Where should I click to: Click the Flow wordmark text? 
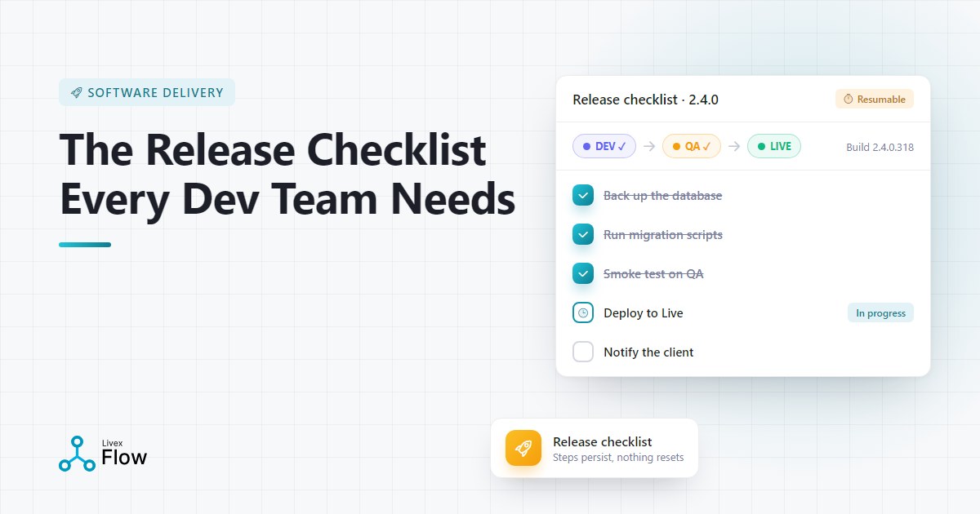click(124, 458)
